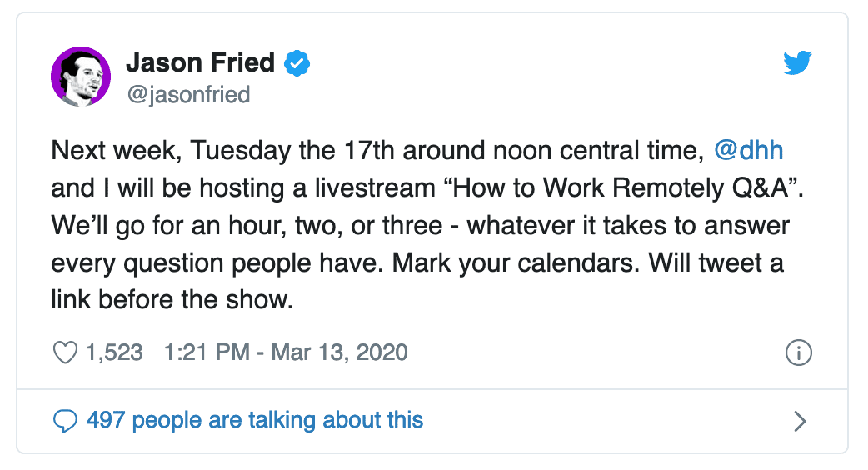Click the "Tuesday the 17th" text
This screenshot has width=868, height=470.
[x=293, y=151]
